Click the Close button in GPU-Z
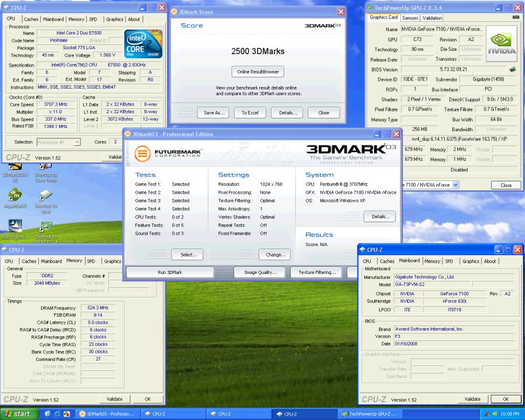 pos(505,185)
